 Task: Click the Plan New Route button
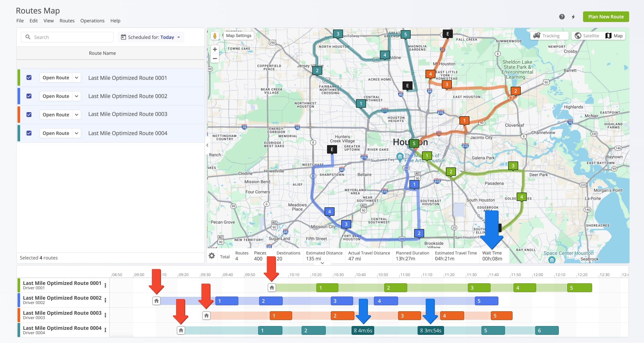tap(606, 16)
